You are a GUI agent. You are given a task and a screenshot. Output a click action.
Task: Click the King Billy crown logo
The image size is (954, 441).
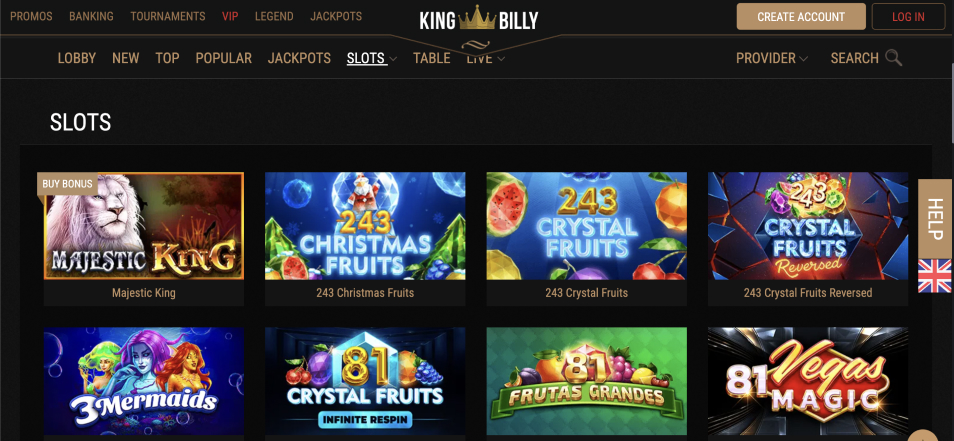pyautogui.click(x=478, y=20)
